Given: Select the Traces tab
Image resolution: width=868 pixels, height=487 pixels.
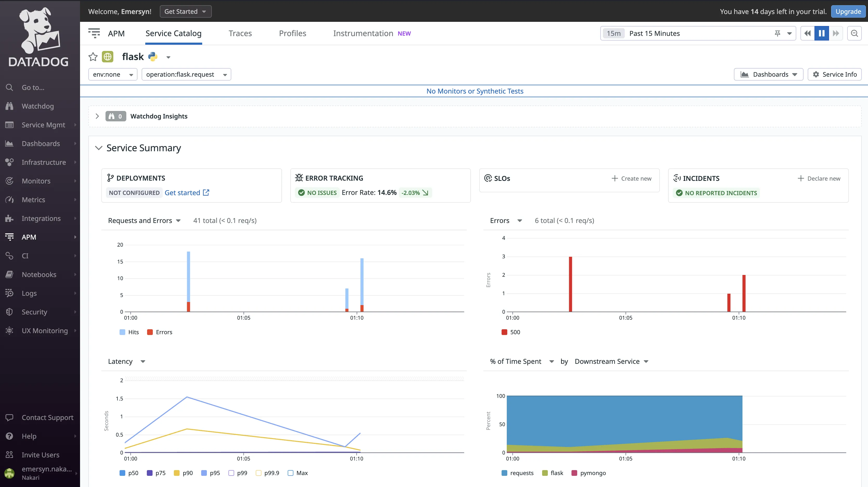Looking at the screenshot, I should [240, 33].
